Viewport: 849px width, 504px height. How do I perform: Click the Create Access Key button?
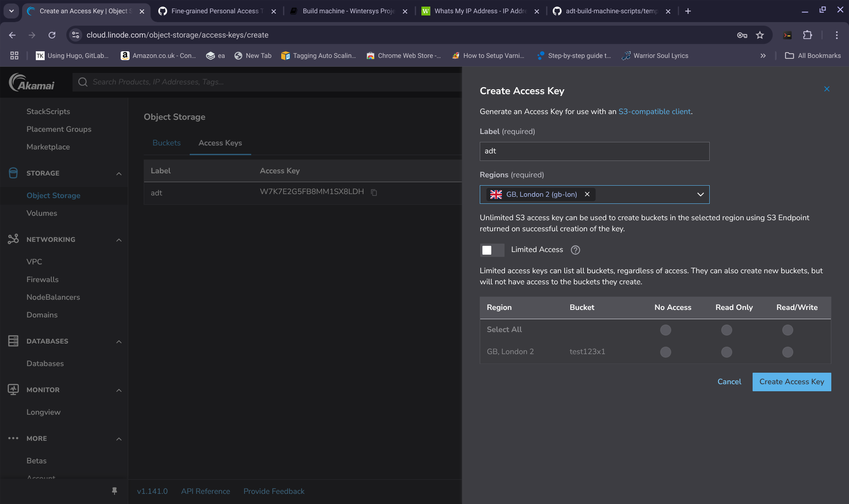(x=792, y=382)
